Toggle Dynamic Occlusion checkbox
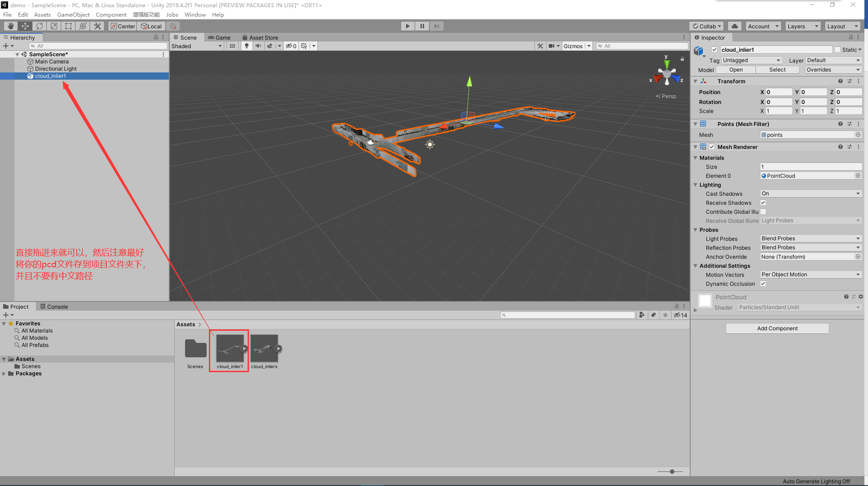Image resolution: width=868 pixels, height=486 pixels. click(763, 284)
